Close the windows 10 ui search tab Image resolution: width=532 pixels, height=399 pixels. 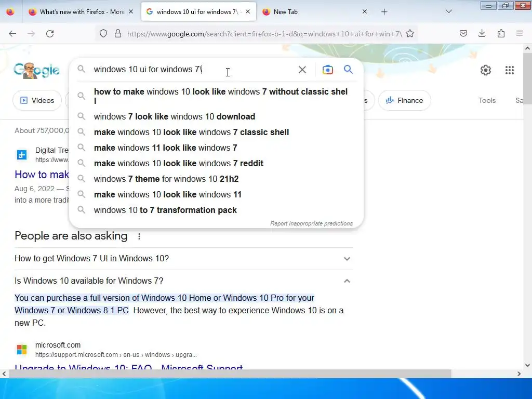tap(248, 12)
